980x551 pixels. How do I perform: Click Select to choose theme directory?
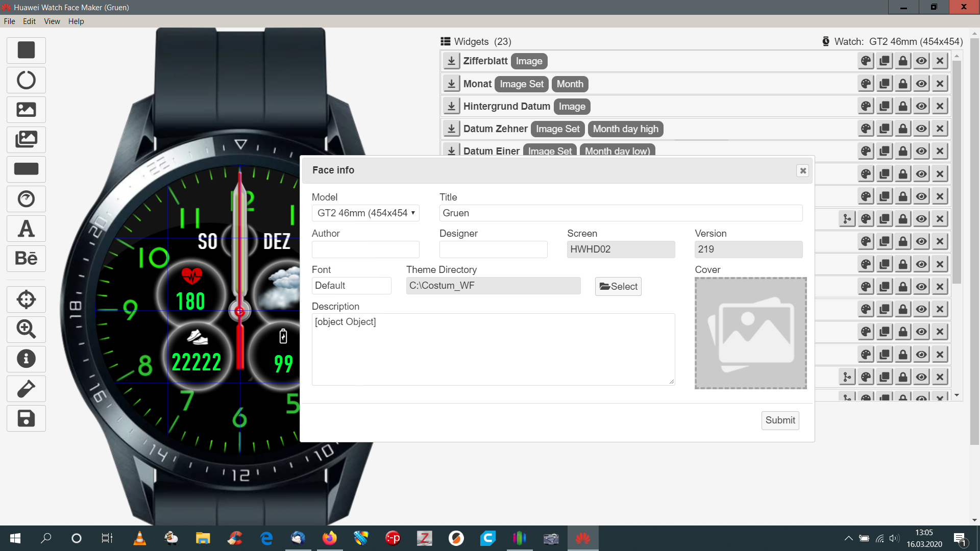point(618,287)
